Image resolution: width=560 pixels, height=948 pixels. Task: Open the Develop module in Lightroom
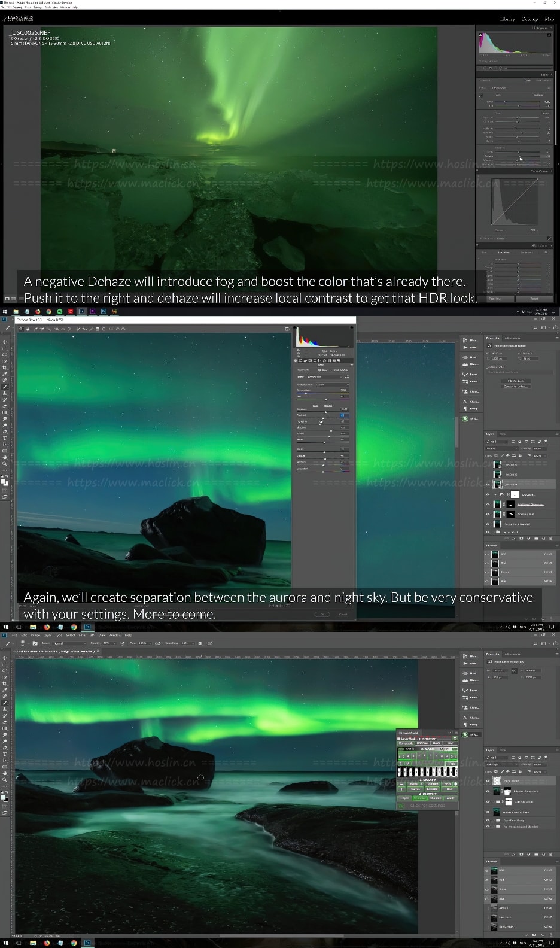pos(529,19)
